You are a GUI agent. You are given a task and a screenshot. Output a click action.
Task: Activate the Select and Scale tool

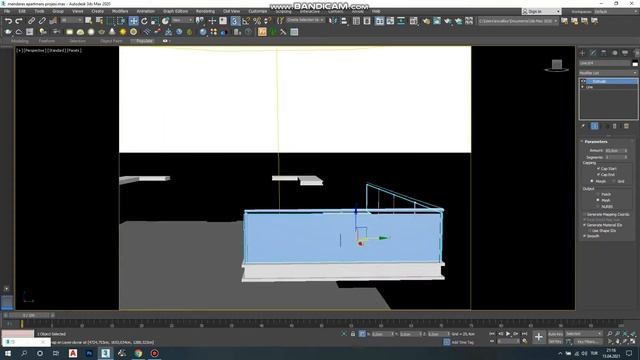coord(155,21)
